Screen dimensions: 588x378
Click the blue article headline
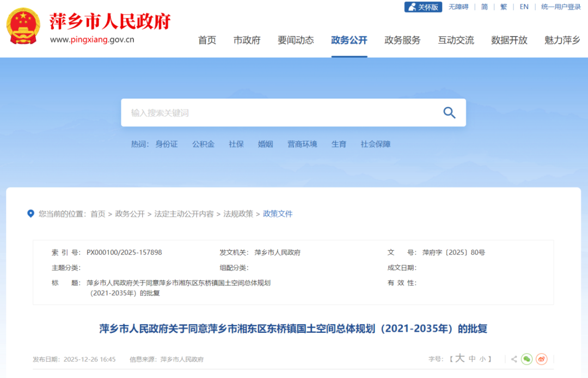(x=293, y=329)
